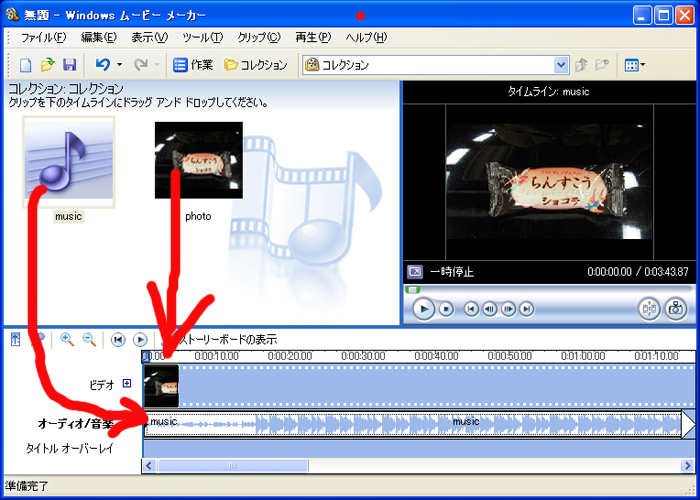Click the empty title overlay track
The height and width of the screenshot is (500, 700).
pos(419,449)
